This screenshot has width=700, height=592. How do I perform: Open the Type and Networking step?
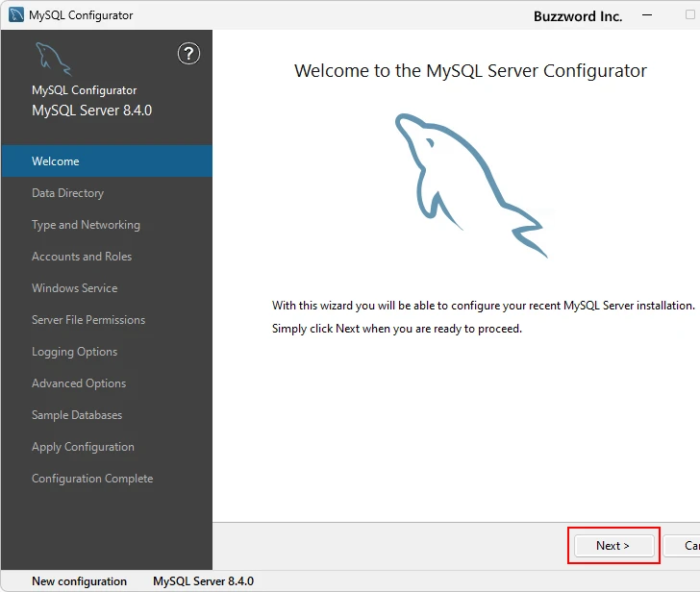tap(107, 224)
